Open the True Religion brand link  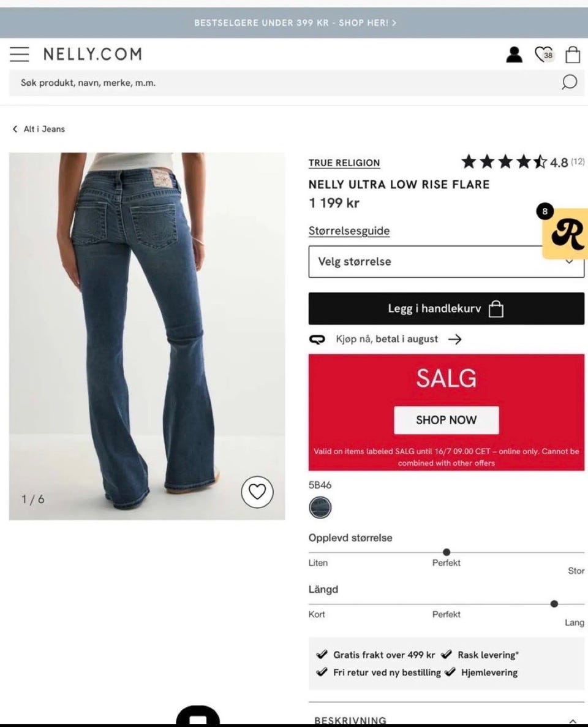[x=344, y=162]
